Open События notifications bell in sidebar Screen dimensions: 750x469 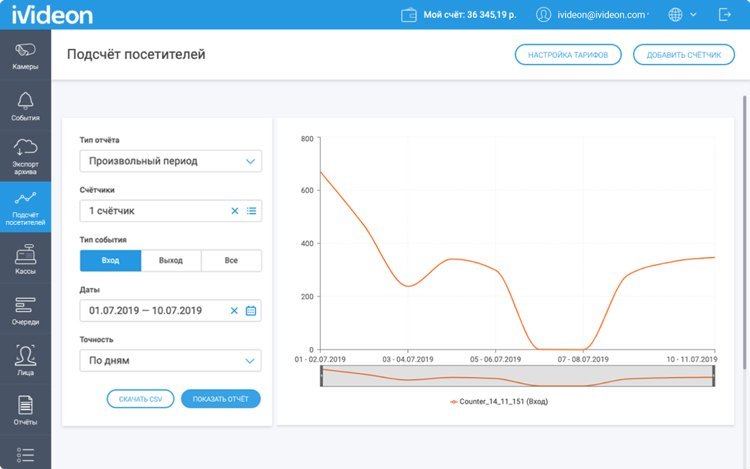coord(25,105)
